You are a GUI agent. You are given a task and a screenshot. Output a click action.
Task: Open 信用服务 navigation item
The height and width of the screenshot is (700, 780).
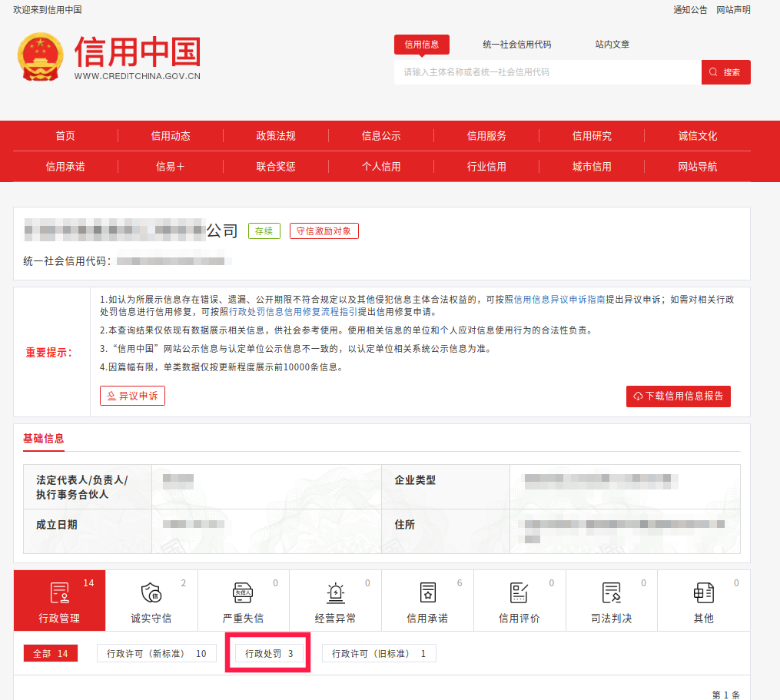click(x=486, y=136)
